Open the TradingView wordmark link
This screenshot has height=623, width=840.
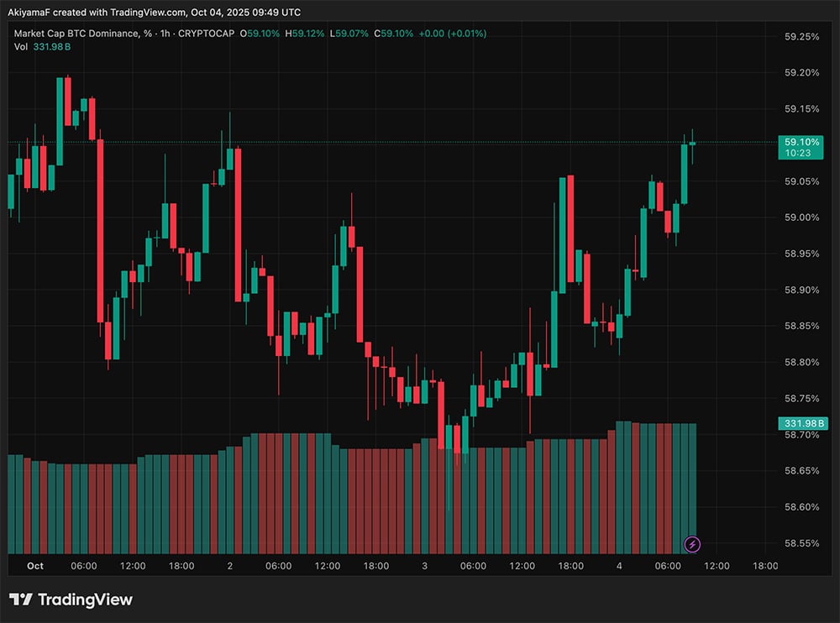tap(85, 599)
